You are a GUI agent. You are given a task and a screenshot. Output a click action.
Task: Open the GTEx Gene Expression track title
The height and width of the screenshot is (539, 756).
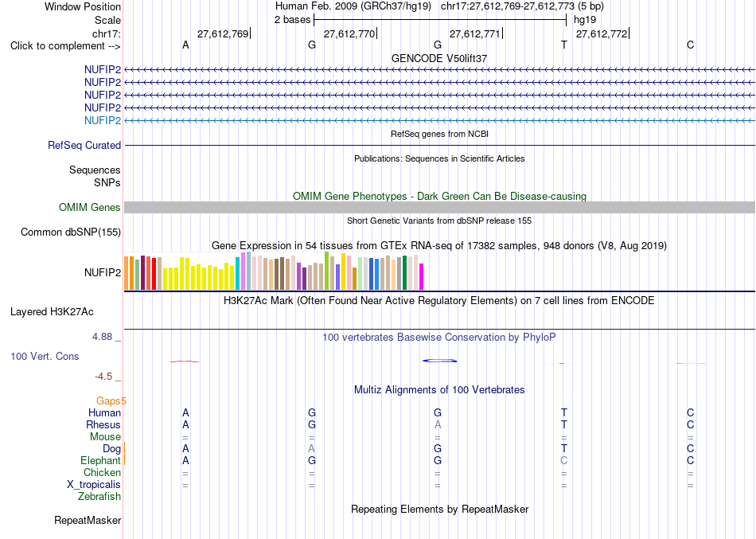point(439,245)
